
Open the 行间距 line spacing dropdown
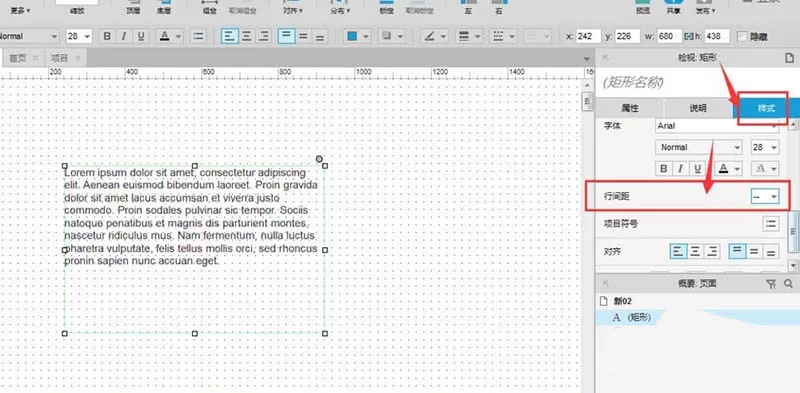click(765, 196)
